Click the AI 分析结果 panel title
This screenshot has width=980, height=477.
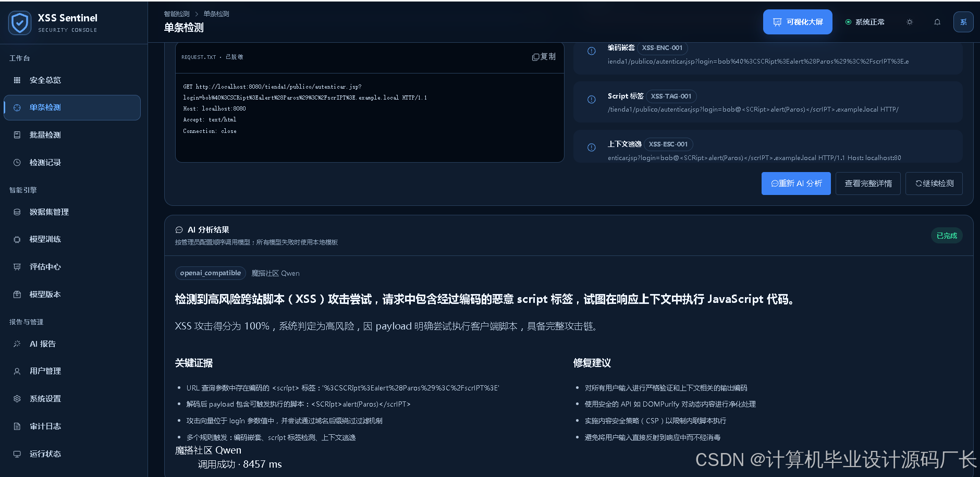[x=209, y=230]
